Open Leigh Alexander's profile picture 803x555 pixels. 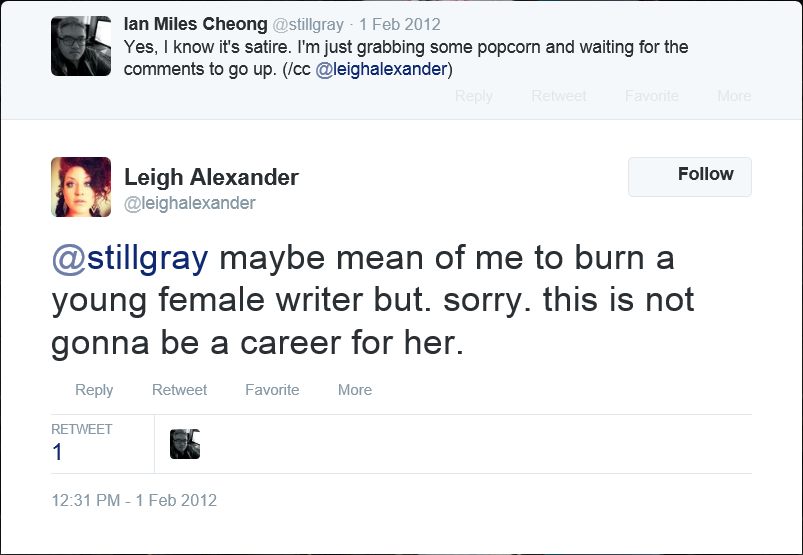[x=81, y=187]
